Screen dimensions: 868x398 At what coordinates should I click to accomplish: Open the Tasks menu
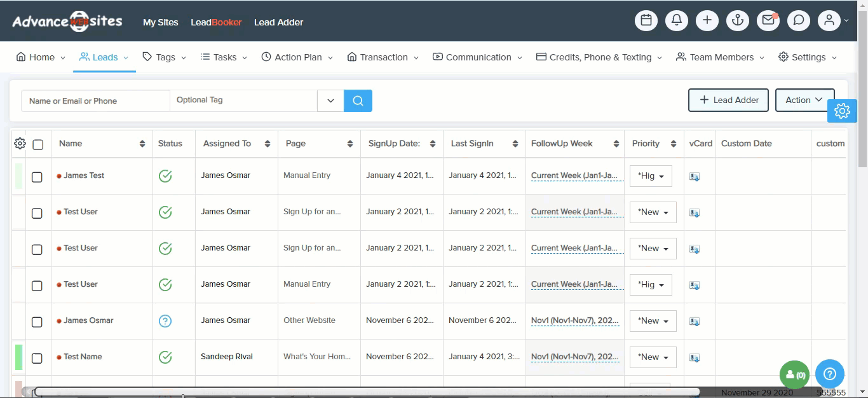coord(224,57)
